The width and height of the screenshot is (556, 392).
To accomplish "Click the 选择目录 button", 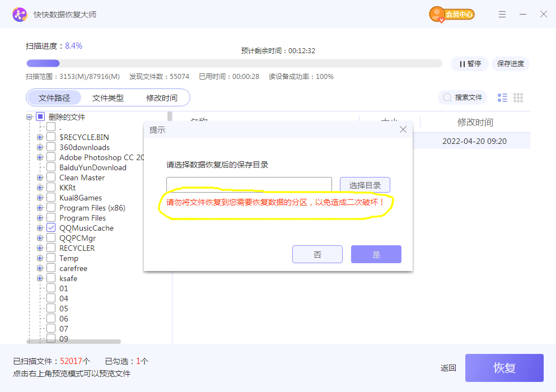I will pyautogui.click(x=365, y=185).
